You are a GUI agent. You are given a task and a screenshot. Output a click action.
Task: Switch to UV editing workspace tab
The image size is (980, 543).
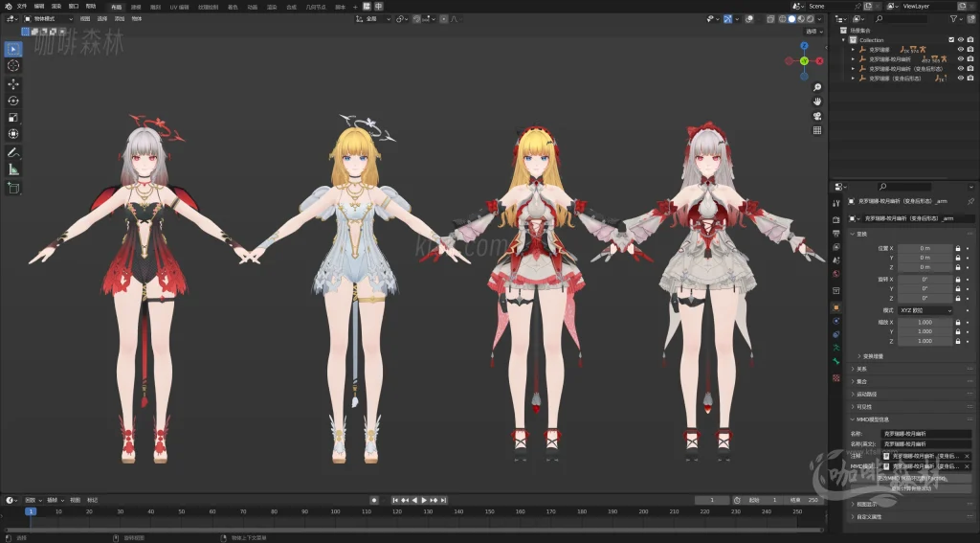tap(179, 7)
